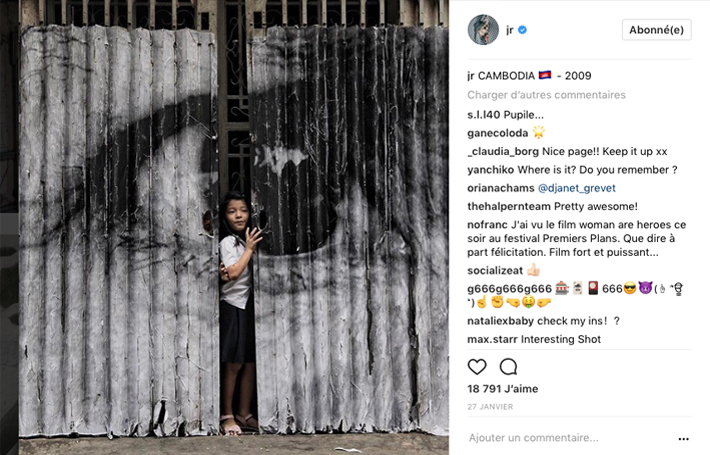710x455 pixels.
Task: Like the post with the heart icon
Action: point(477,367)
